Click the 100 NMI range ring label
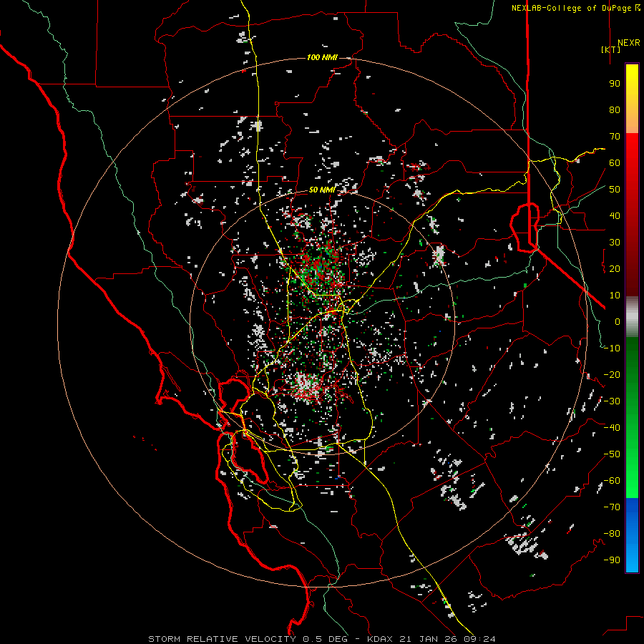This screenshot has height=644, width=644. [x=322, y=57]
